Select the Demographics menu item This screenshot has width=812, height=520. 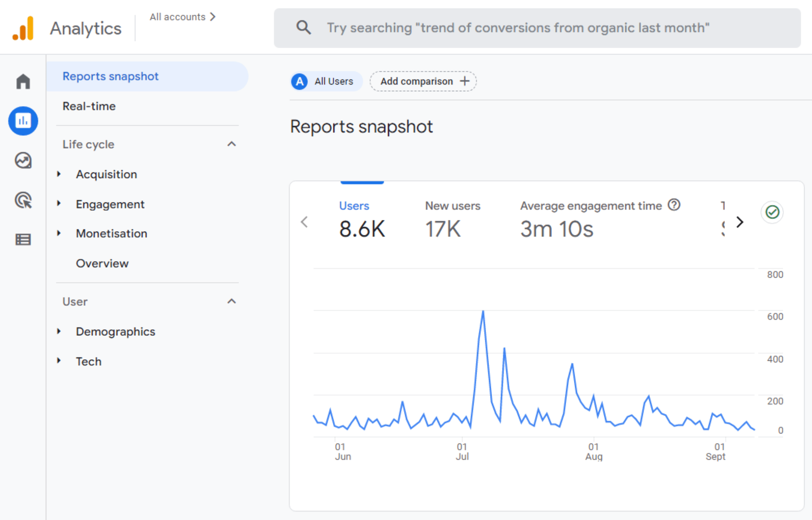pos(116,332)
